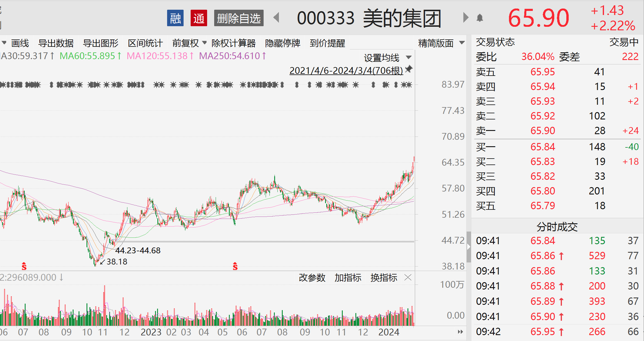Image resolution: width=644 pixels, height=341 pixels.
Task: Go to previous stock with left arrow
Action: click(x=276, y=18)
